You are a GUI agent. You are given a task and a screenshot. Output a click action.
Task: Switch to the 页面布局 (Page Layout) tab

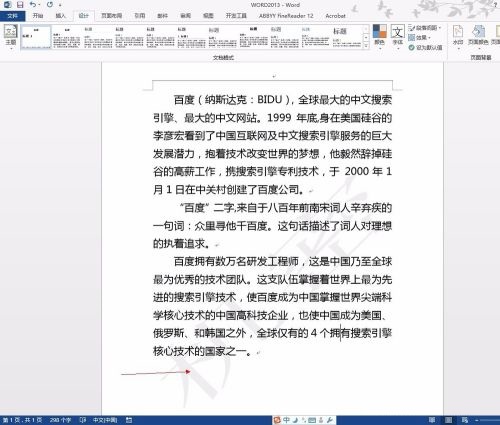pos(111,16)
